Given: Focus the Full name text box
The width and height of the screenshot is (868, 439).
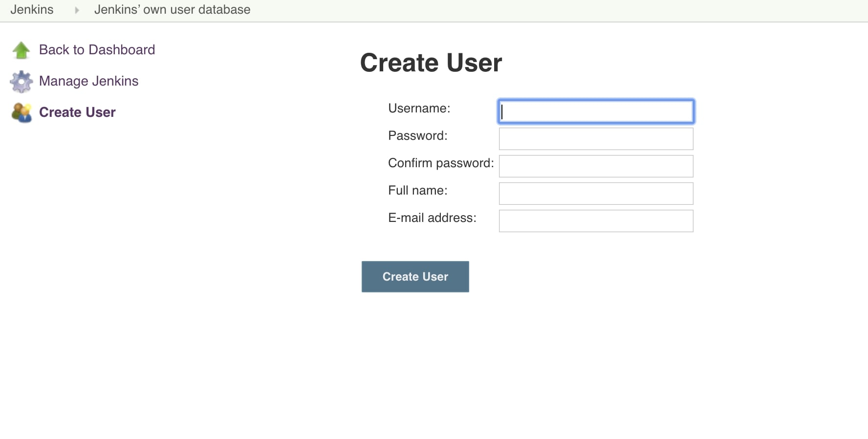Looking at the screenshot, I should point(596,194).
